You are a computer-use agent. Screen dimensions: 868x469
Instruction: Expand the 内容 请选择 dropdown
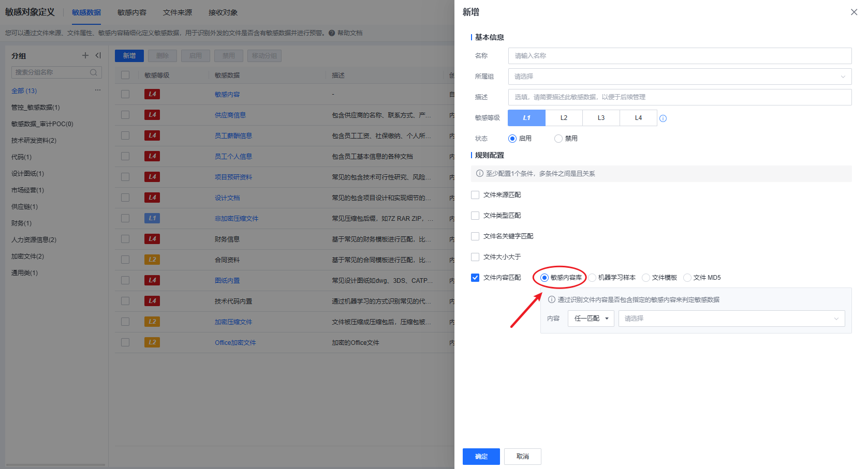pyautogui.click(x=731, y=319)
